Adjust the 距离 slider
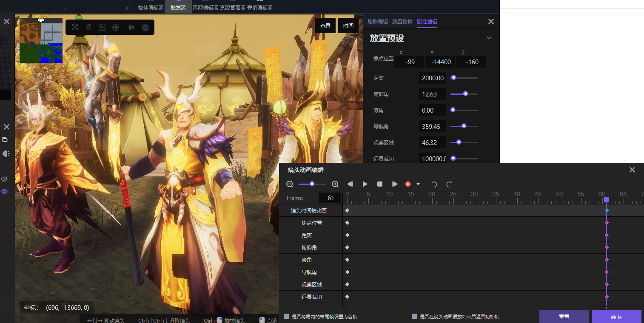644x323 pixels. (464, 78)
